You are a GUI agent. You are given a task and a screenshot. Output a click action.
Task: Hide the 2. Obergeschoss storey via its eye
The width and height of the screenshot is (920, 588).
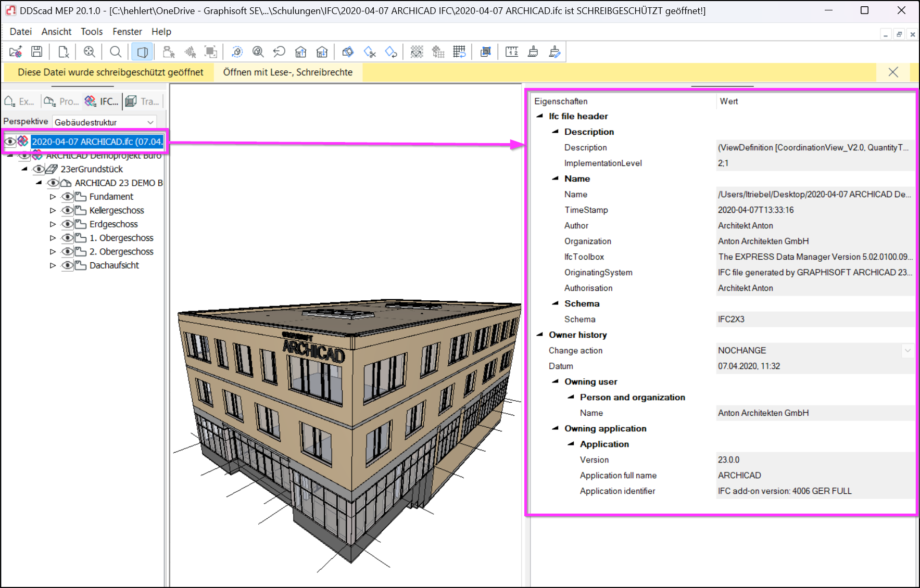click(68, 251)
